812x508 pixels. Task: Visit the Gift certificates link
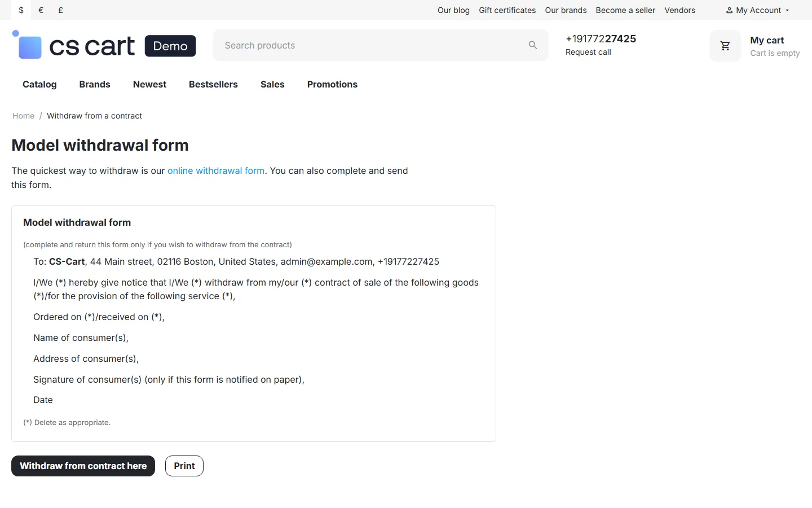[x=507, y=10]
